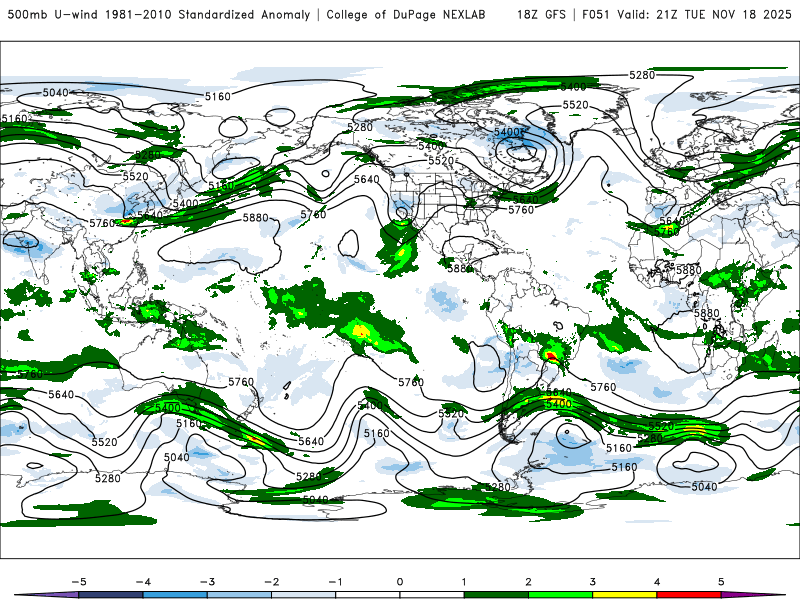Click the dark navy -5 to -4 legend segment
Viewport: 800px width, 600px height.
pos(111,595)
